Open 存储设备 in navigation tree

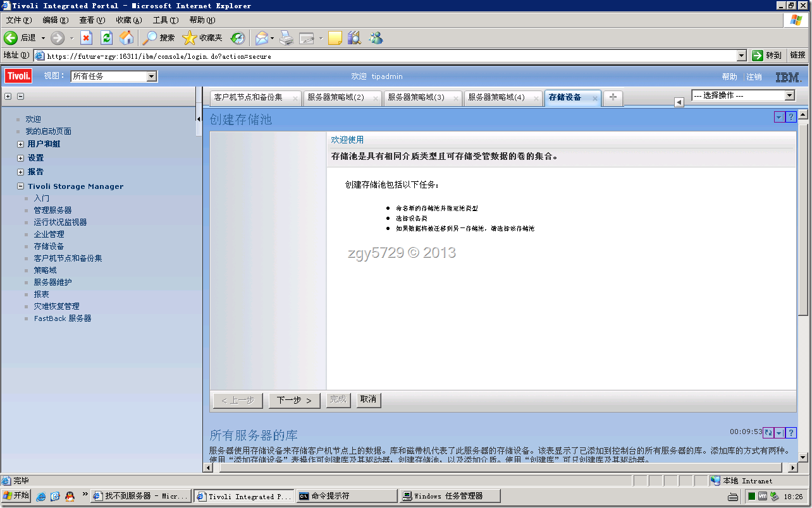pos(49,246)
